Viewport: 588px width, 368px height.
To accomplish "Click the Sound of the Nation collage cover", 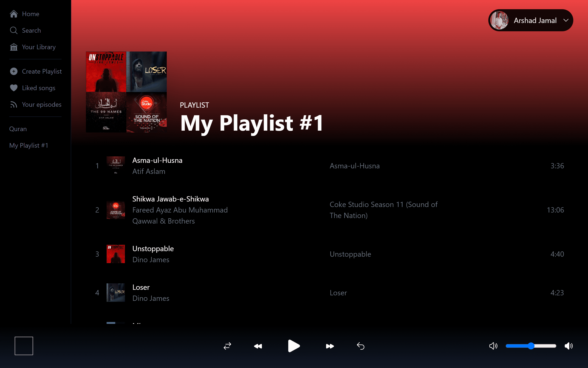I will pyautogui.click(x=147, y=112).
